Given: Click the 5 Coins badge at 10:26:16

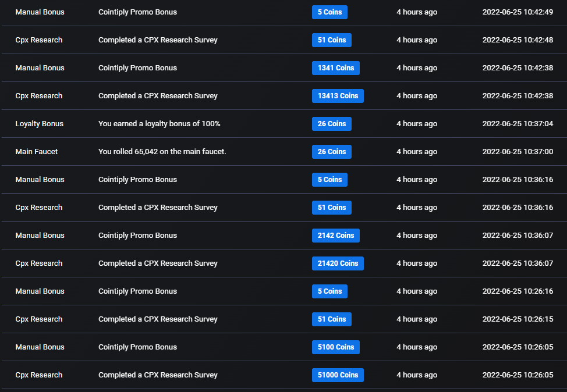Looking at the screenshot, I should (329, 291).
